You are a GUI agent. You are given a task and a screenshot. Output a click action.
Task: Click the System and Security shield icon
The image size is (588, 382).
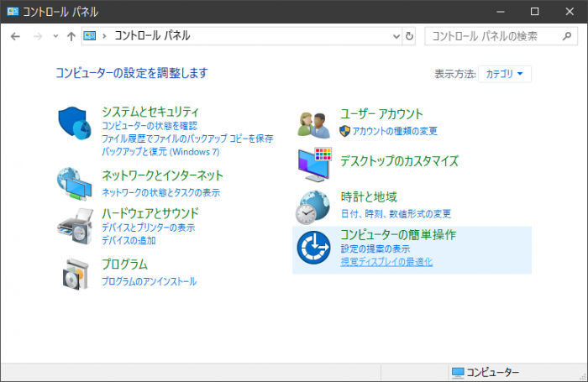pyautogui.click(x=75, y=123)
